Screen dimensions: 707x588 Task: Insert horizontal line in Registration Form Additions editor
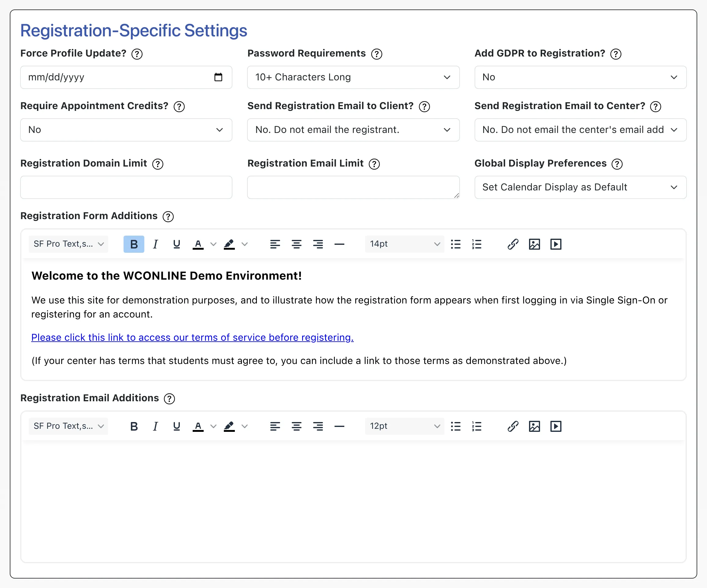[x=339, y=244]
